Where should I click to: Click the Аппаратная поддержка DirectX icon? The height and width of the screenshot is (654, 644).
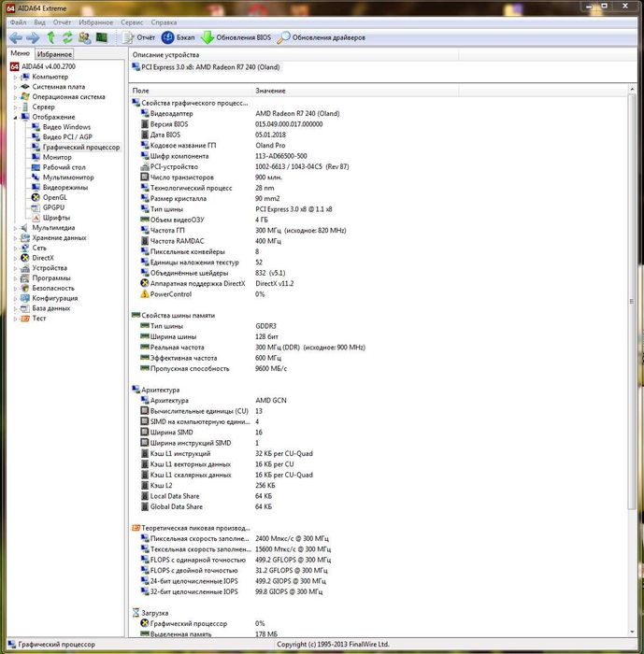[x=145, y=283]
